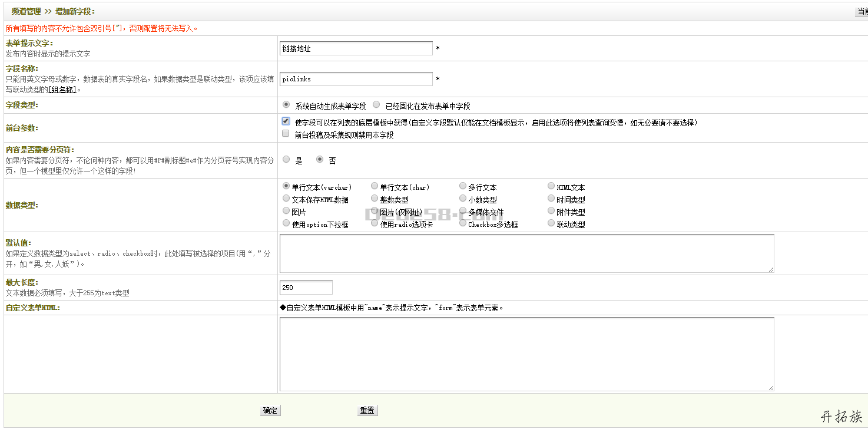Select Checkbox多选框 data type
Viewport: 868px width, 429px height.
pyautogui.click(x=463, y=223)
